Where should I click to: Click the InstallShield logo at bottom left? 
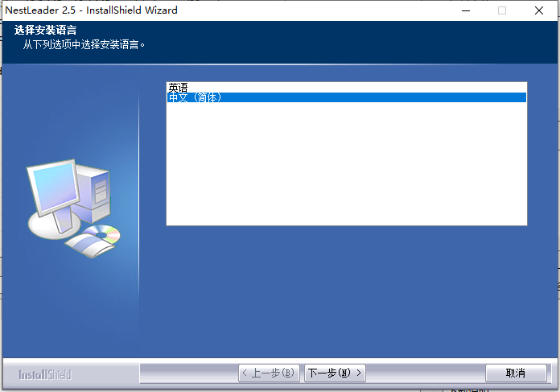click(x=45, y=374)
